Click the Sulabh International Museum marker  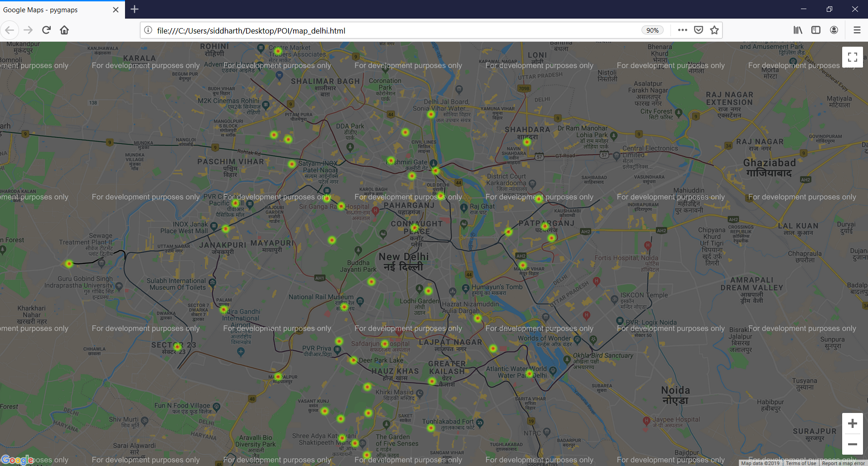[x=212, y=282]
